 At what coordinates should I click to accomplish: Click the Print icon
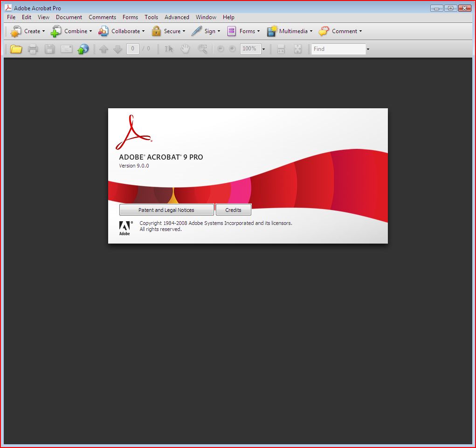33,49
